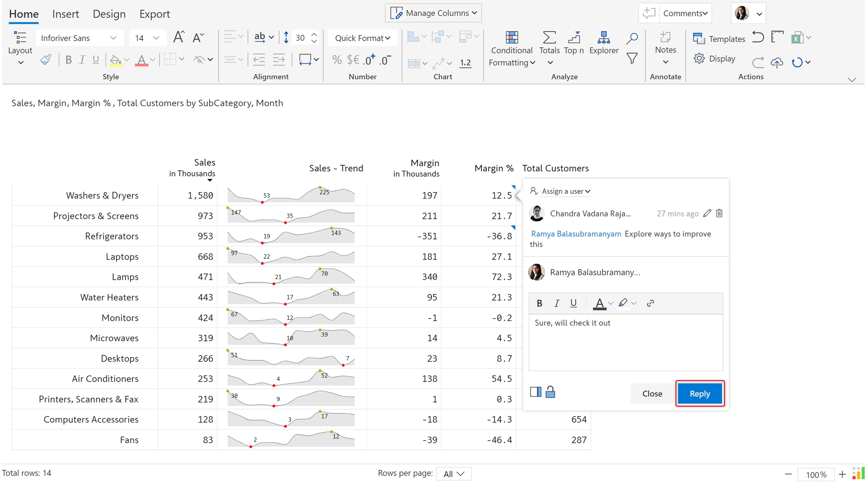Toggle the comment lock icon
The height and width of the screenshot is (485, 868).
pos(550,392)
